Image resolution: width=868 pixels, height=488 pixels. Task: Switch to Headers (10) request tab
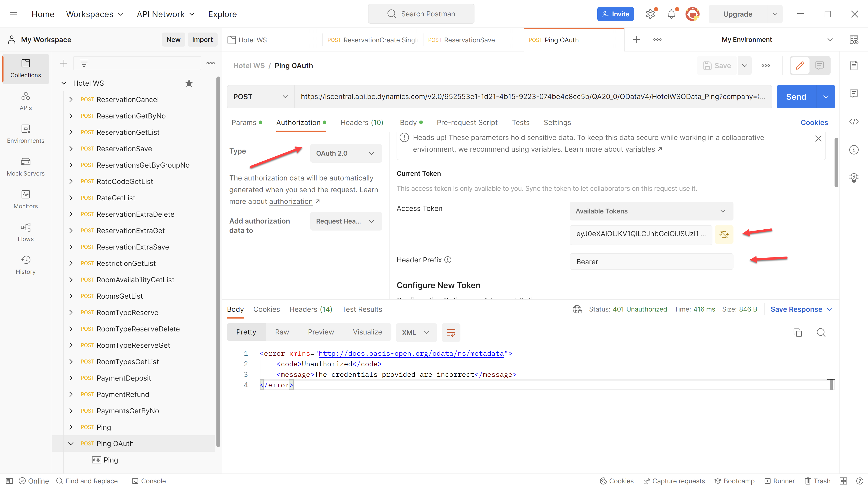[x=361, y=123]
